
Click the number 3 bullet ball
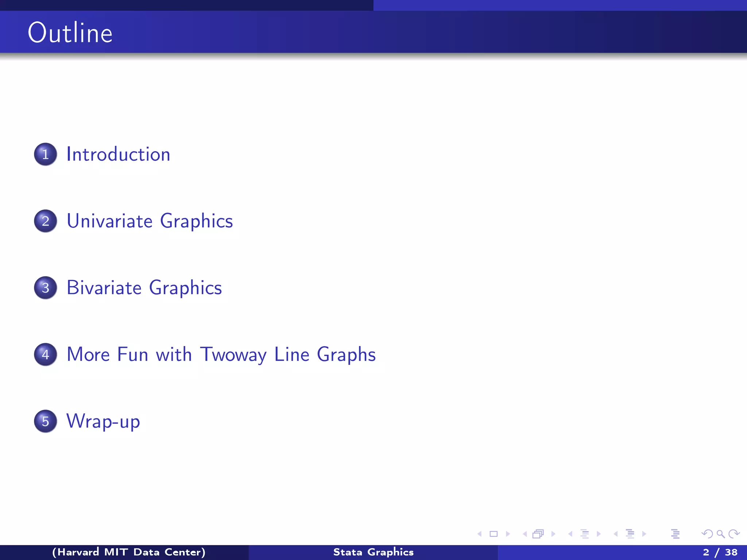click(46, 288)
